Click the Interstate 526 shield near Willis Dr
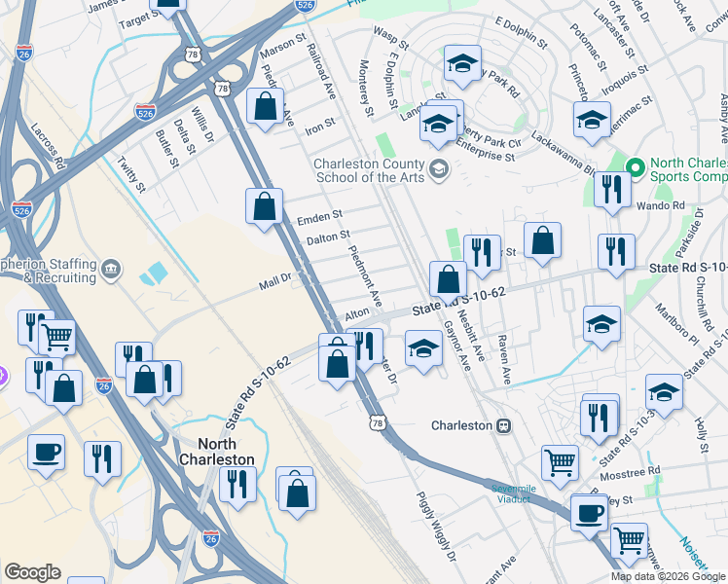728x584 pixels. click(x=145, y=112)
